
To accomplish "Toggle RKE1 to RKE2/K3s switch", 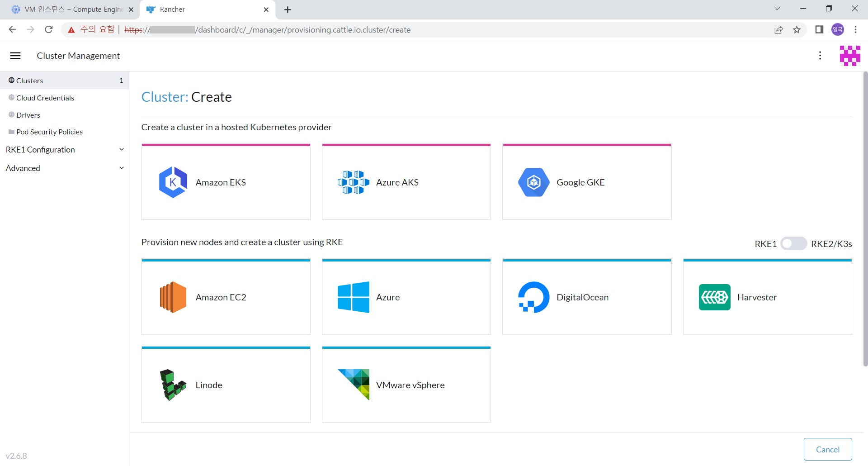I will (793, 244).
